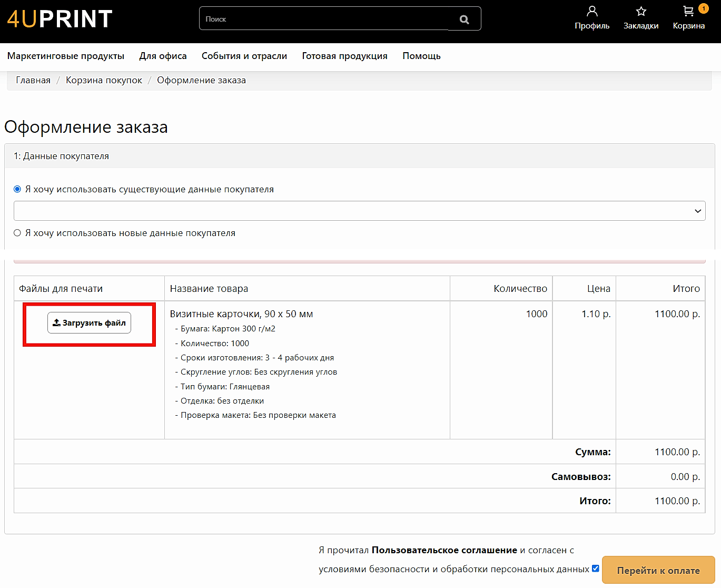Toggle user agreement consent checkbox
The width and height of the screenshot is (721, 588).
coord(596,569)
